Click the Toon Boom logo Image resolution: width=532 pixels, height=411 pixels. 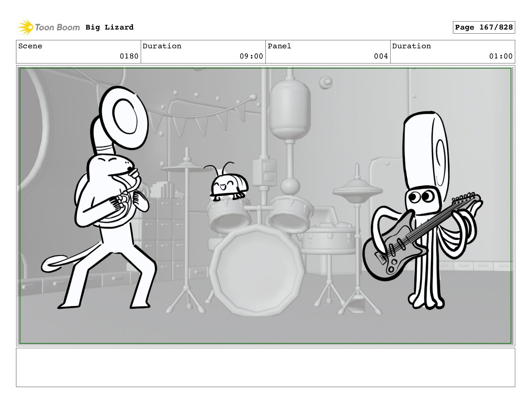point(49,27)
